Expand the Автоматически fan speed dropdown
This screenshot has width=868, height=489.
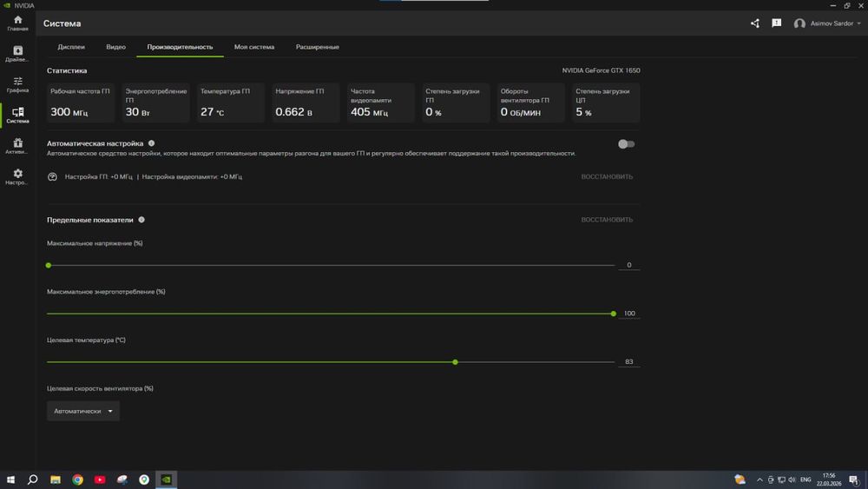83,411
